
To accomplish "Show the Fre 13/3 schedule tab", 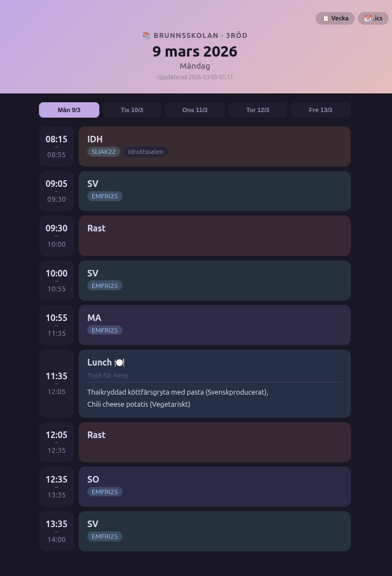I will tap(321, 110).
